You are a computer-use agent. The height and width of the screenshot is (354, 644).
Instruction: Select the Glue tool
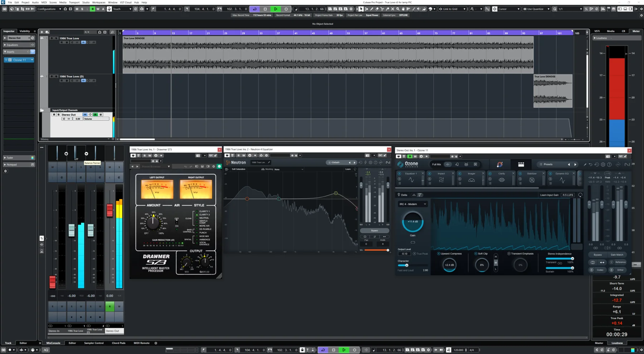point(387,9)
